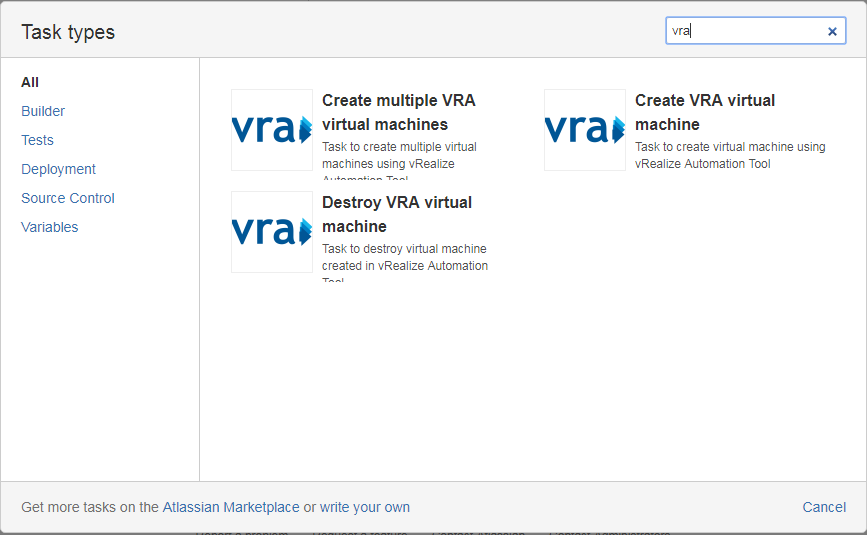This screenshot has height=535, width=867.
Task: Filter tasks by Deployment category
Action: [58, 169]
